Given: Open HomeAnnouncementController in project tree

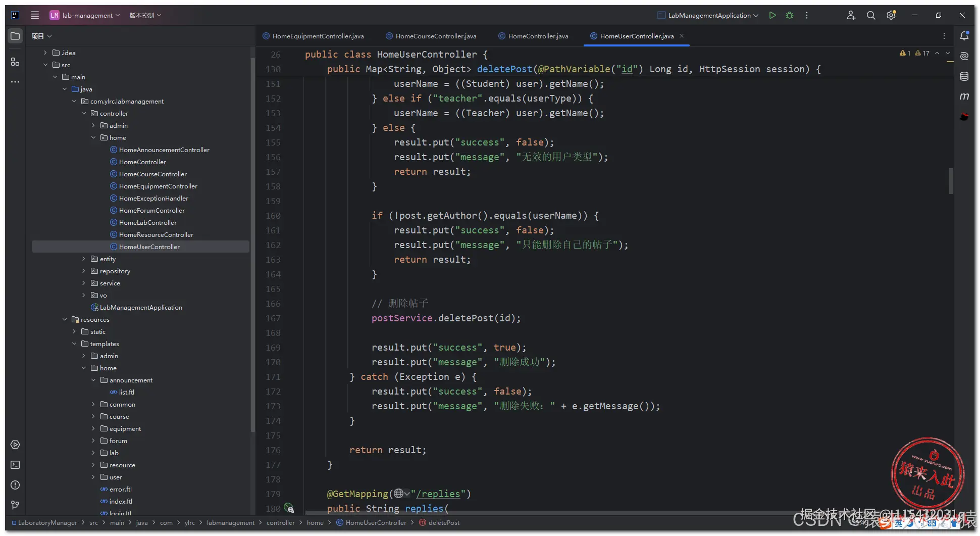Looking at the screenshot, I should (164, 150).
